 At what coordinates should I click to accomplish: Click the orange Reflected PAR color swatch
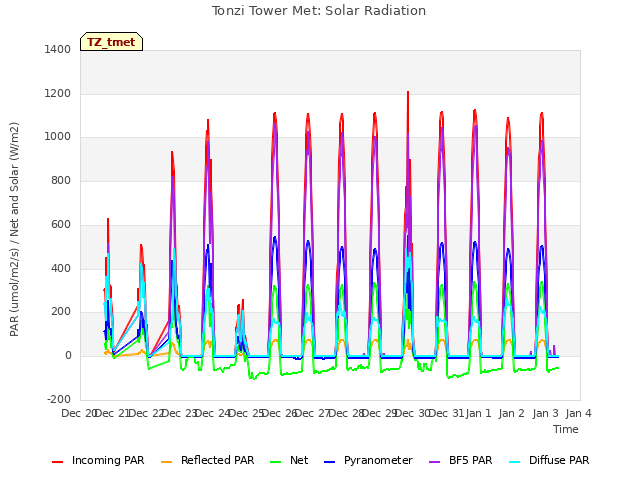coord(167,462)
